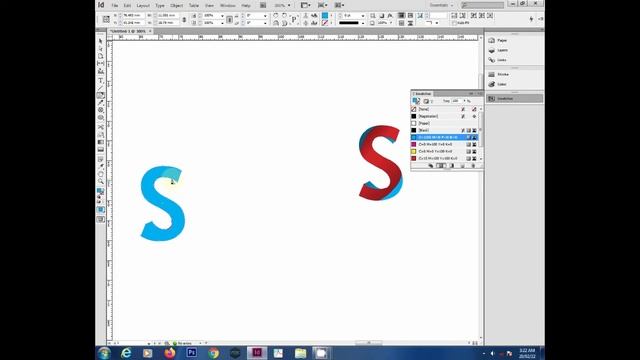The height and width of the screenshot is (360, 640).
Task: Toggle fill or stroke in Swatches panel
Action: [x=416, y=101]
